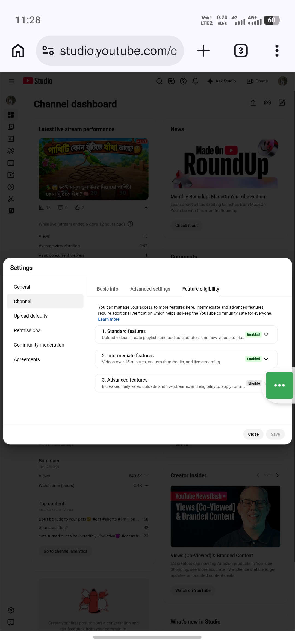Open Customization magic wand icon in sidebar

11,199
